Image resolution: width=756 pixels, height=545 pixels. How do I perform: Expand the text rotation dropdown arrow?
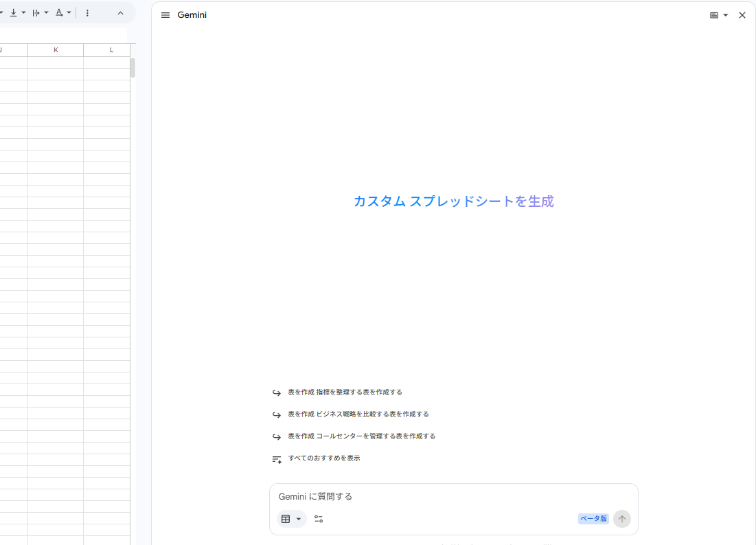point(69,12)
